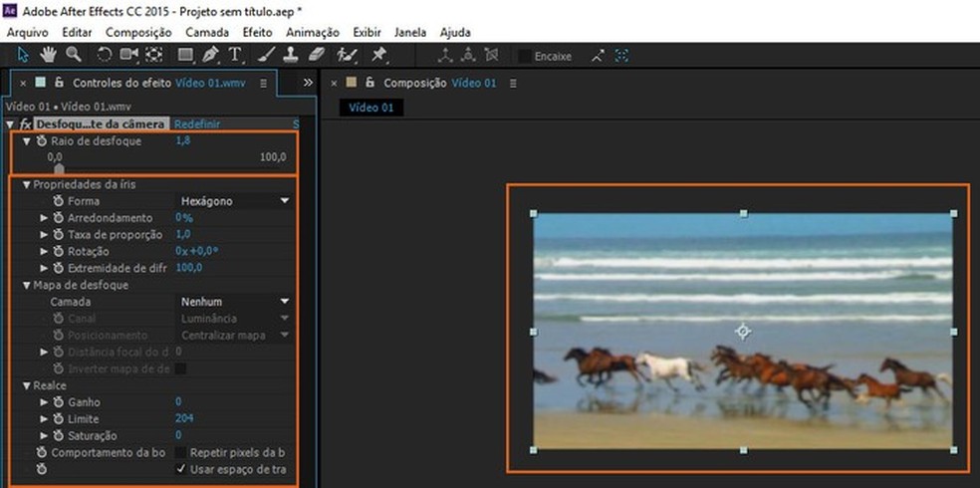Click the Limite value 204
Viewport: 980px width, 488px height.
pyautogui.click(x=185, y=418)
